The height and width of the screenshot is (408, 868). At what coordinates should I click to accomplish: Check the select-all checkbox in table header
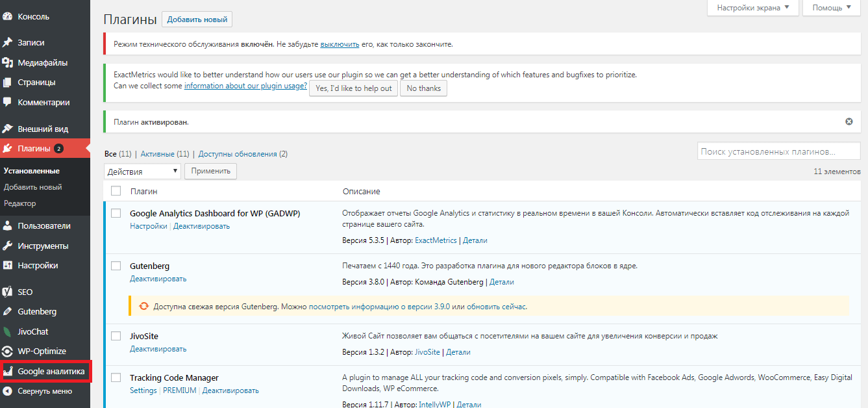[116, 191]
